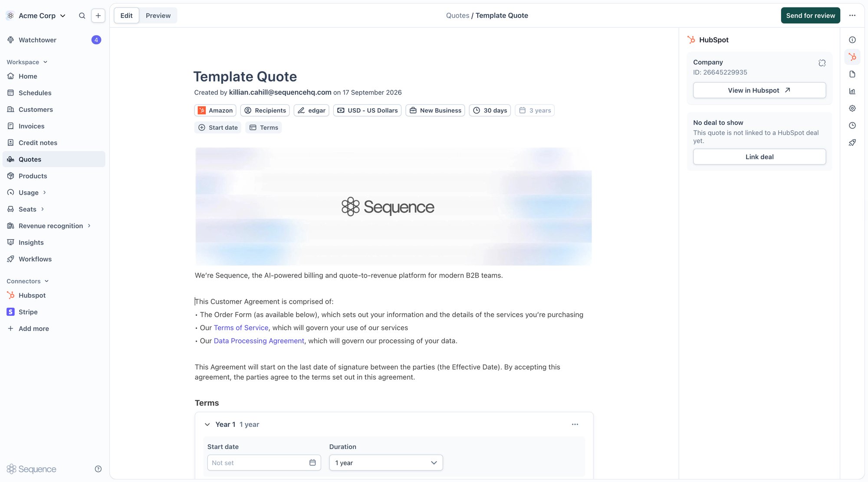Viewport: 868px width, 482px height.
Task: Click the Hubspot connector icon in sidebar
Action: 11,295
